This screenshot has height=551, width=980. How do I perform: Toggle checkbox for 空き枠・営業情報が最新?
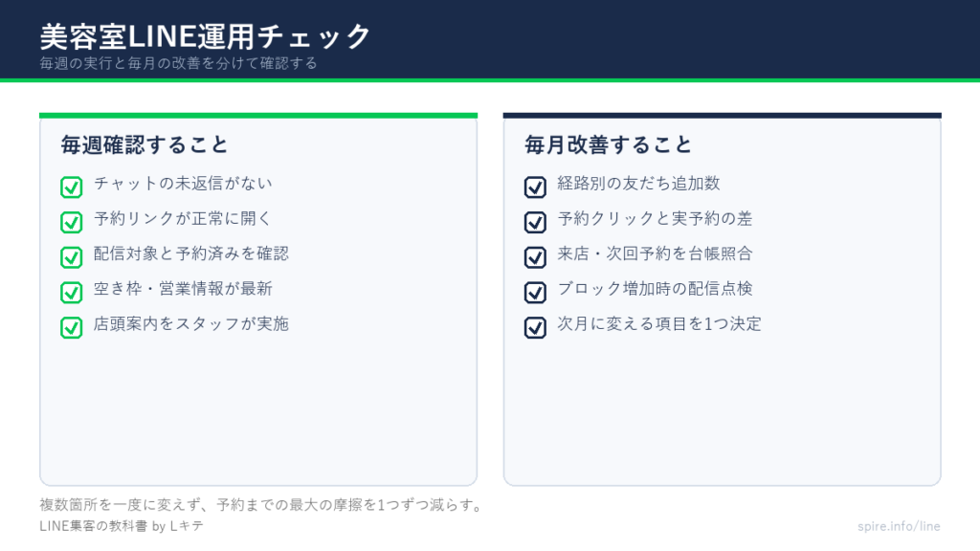tap(71, 292)
